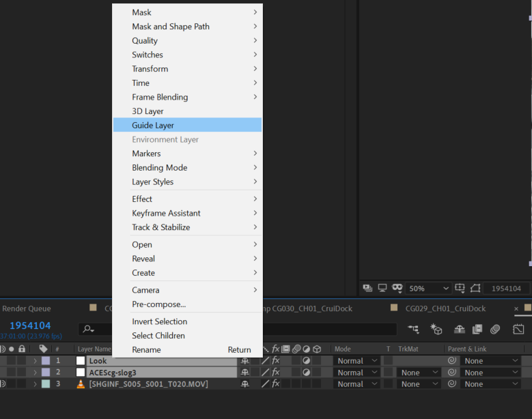Toggle the Hide Shy Layers icon

pyautogui.click(x=460, y=329)
